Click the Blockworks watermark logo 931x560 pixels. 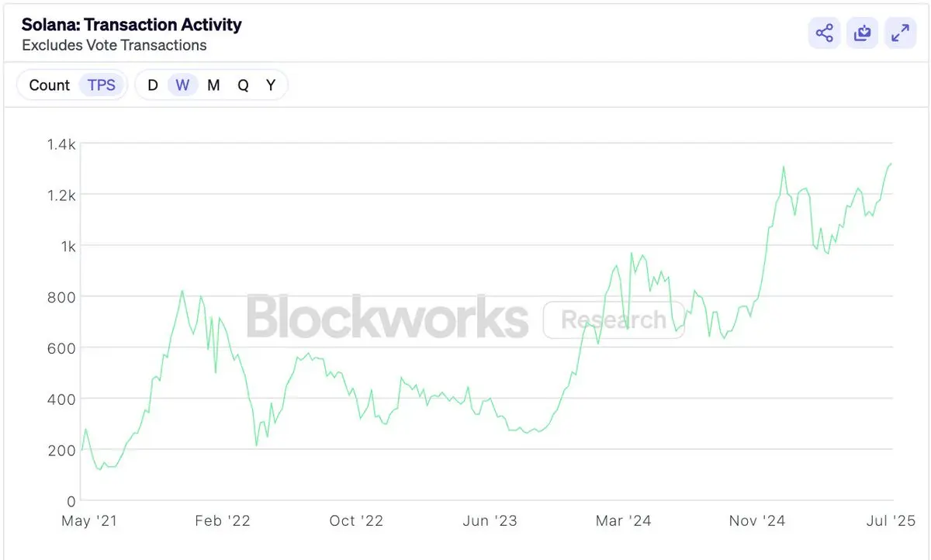pyautogui.click(x=387, y=317)
